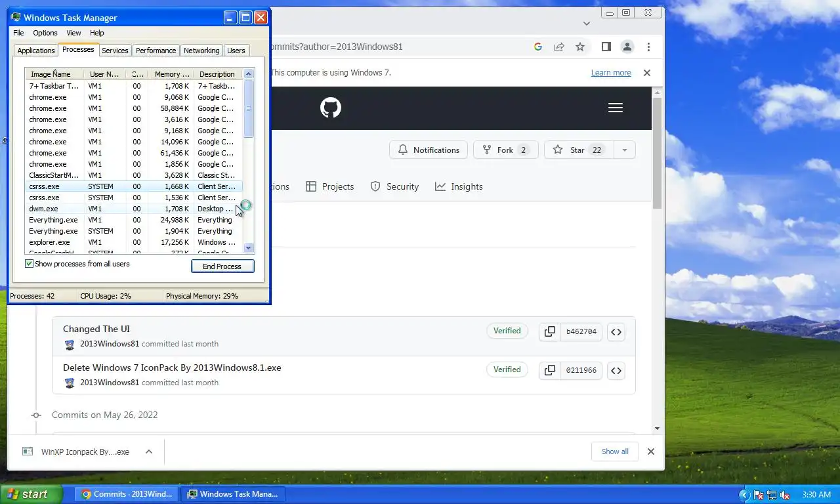This screenshot has width=840, height=504.
Task: Sort processes by Memory column header
Action: pos(172,74)
